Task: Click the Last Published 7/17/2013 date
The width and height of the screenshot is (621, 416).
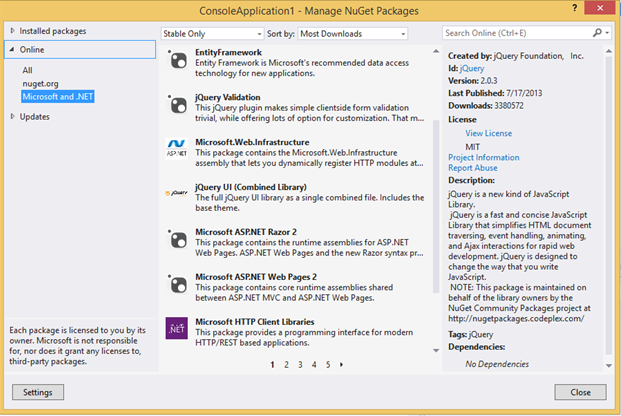Action: click(x=524, y=93)
